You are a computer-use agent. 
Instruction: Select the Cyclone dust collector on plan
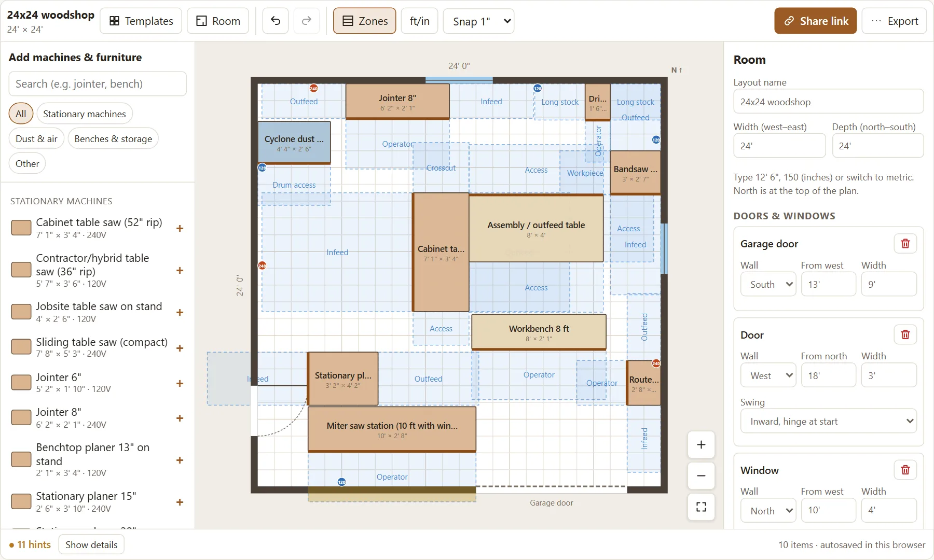(294, 143)
